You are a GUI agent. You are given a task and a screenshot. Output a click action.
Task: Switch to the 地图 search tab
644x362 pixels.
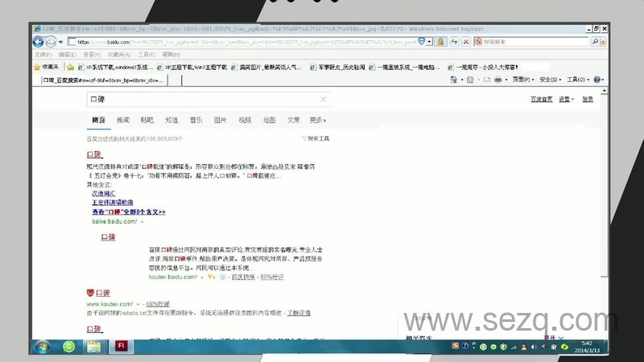coord(269,120)
